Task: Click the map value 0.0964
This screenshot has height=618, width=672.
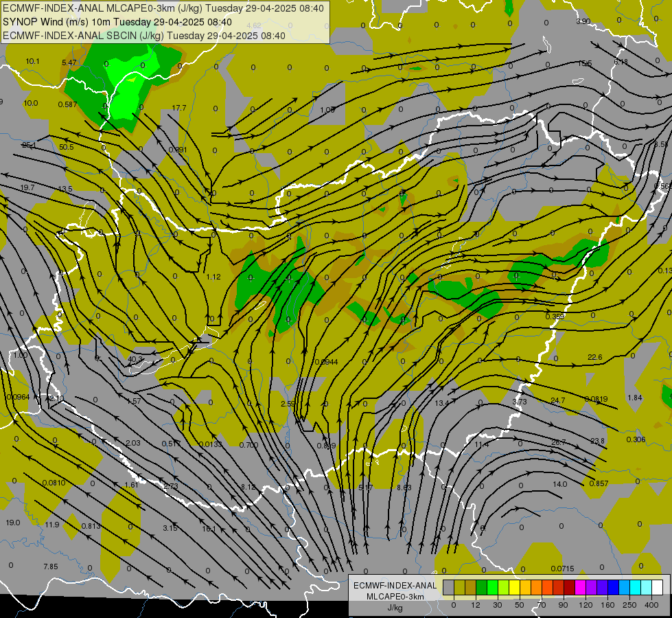Action: [19, 397]
